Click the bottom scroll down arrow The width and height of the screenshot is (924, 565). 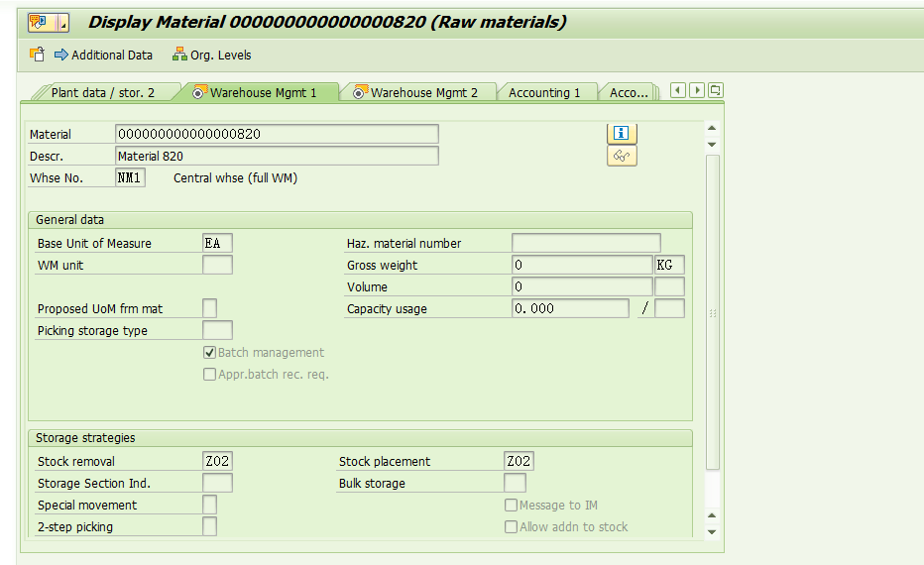712,532
